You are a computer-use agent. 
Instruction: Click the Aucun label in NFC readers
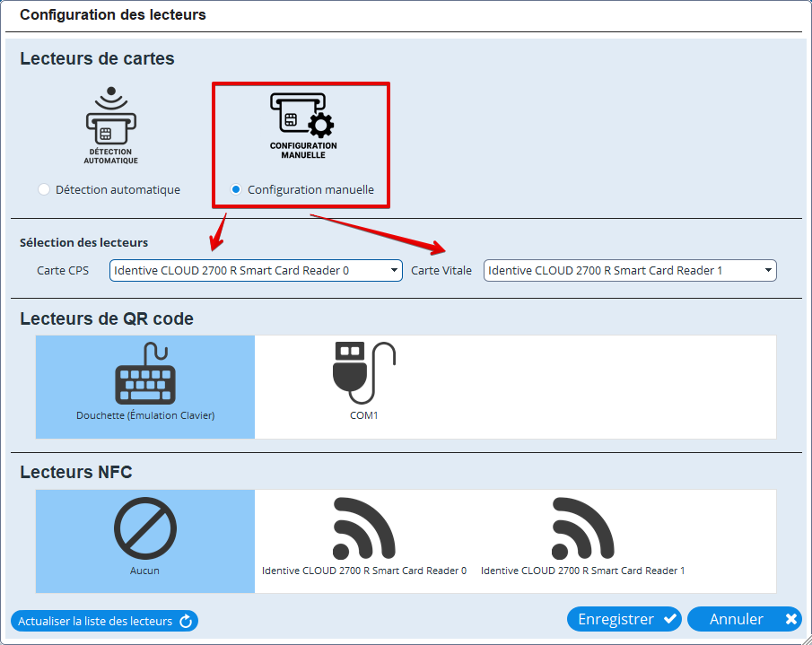(x=145, y=571)
